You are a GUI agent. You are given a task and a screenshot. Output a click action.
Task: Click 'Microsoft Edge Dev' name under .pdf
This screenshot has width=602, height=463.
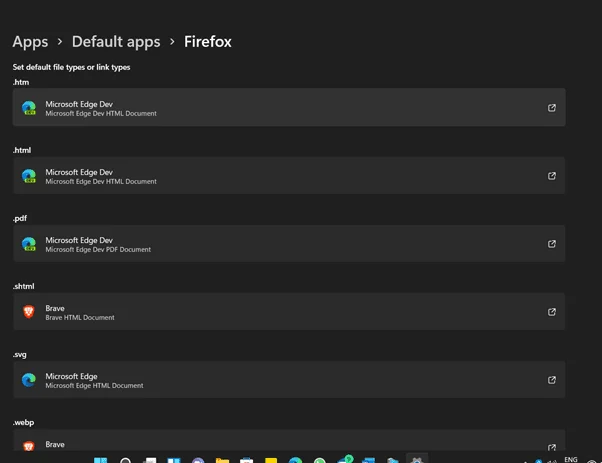pos(79,240)
